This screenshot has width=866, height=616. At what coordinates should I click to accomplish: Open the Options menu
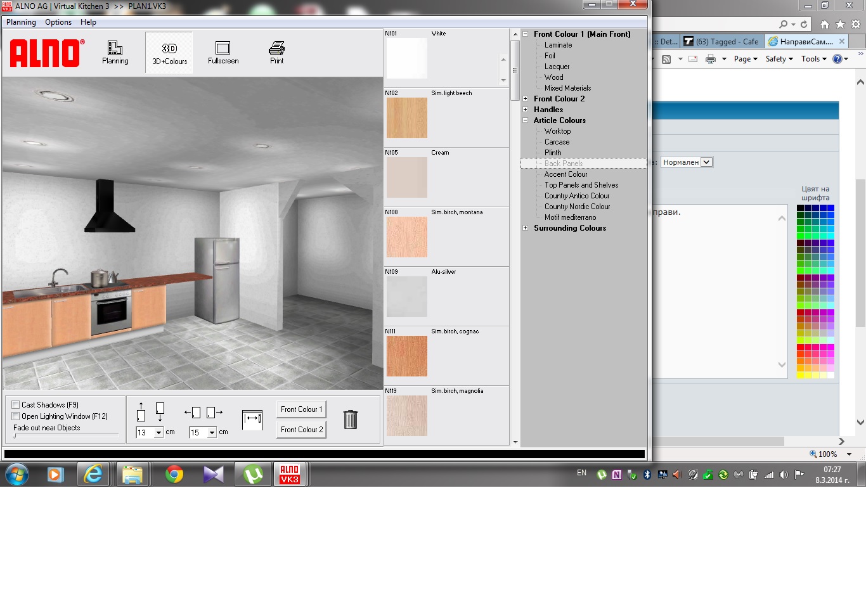click(x=58, y=22)
